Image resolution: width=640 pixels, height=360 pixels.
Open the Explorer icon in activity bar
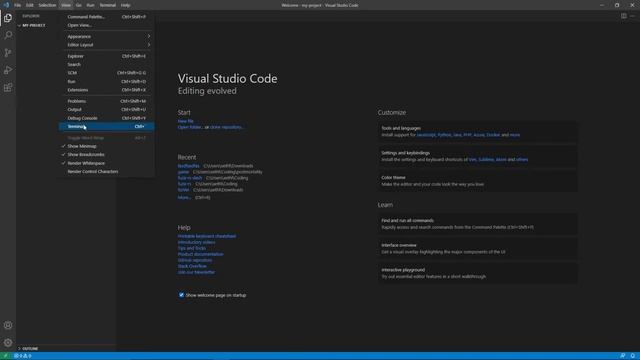pyautogui.click(x=8, y=18)
